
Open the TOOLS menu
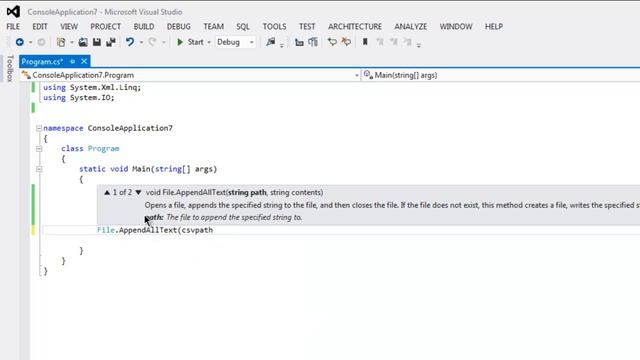pos(274,27)
